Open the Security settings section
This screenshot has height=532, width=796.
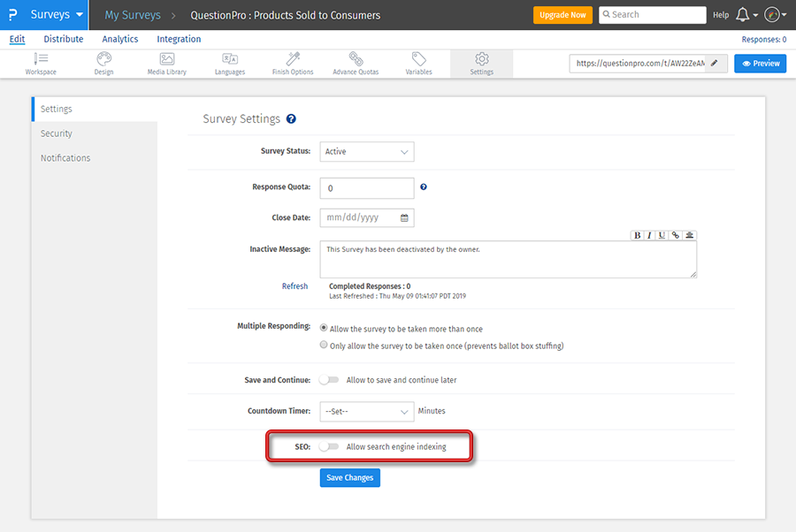[x=57, y=133]
